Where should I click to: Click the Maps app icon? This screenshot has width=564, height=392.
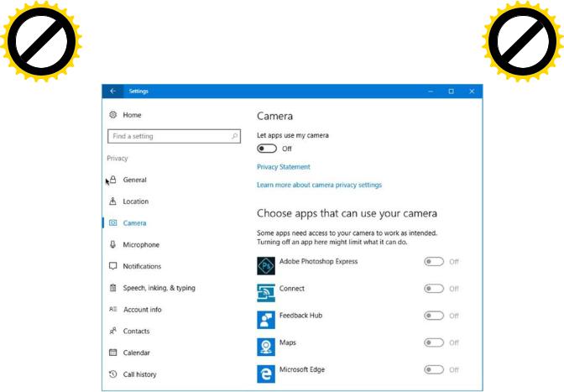point(266,347)
